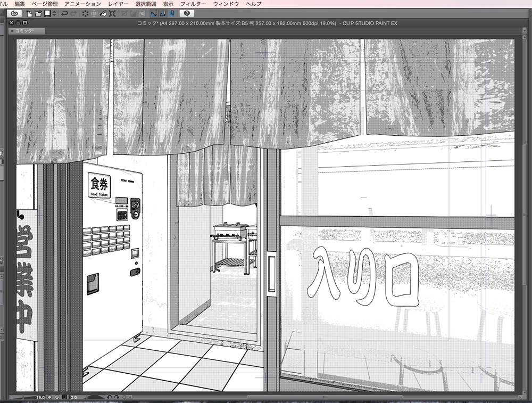532x403 pixels.
Task: Click the horizontal scrollbar thumb
Action: (325, 397)
